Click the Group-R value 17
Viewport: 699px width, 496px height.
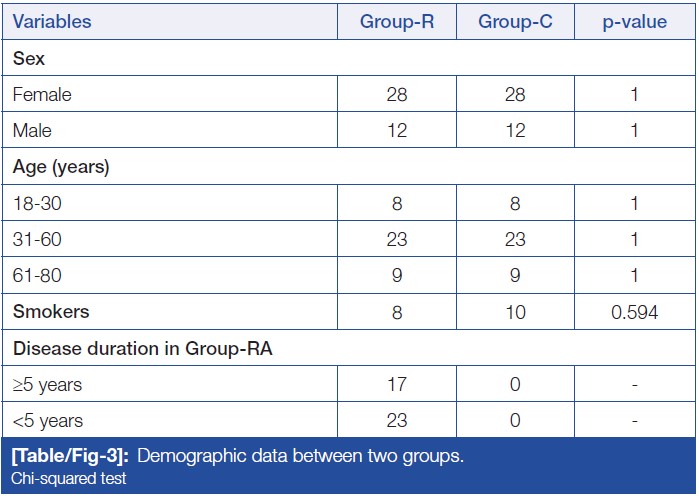tap(396, 384)
